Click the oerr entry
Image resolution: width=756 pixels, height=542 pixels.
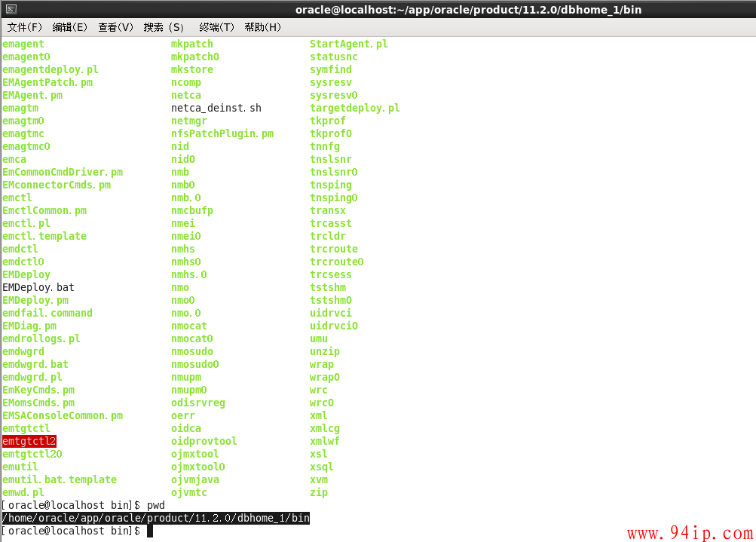coord(182,415)
